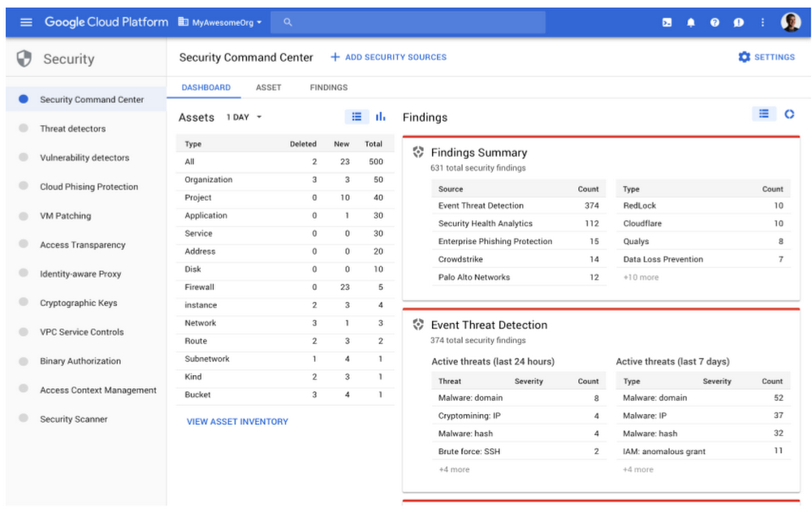Image resolution: width=812 pixels, height=513 pixels.
Task: Expand the MyAwesomeOrg project selector
Action: click(220, 22)
